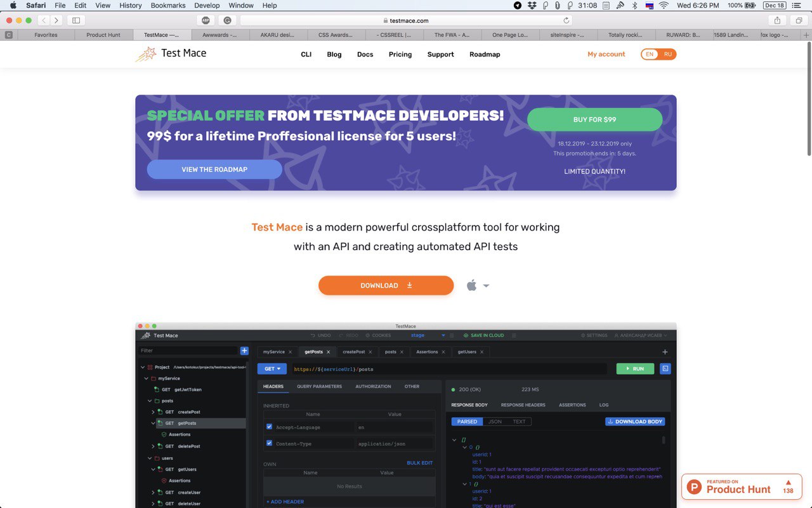Click the Filter field in TestMace preview
This screenshot has height=508, width=812.
click(x=188, y=351)
